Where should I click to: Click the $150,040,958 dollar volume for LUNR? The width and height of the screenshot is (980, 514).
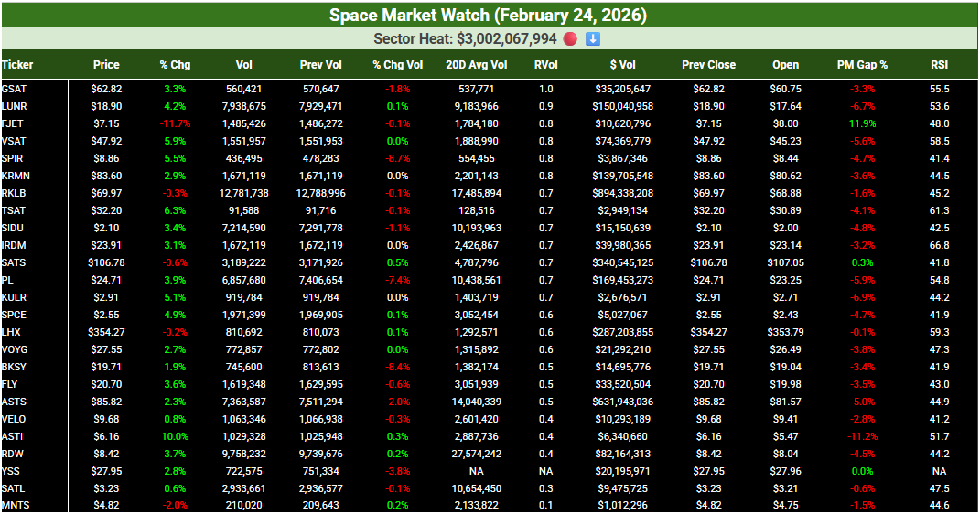622,106
